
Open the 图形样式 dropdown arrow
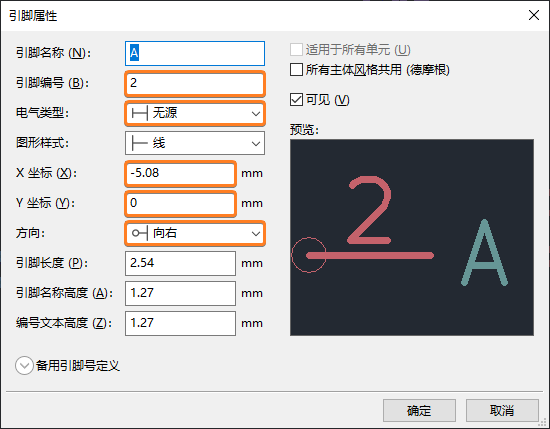(256, 143)
